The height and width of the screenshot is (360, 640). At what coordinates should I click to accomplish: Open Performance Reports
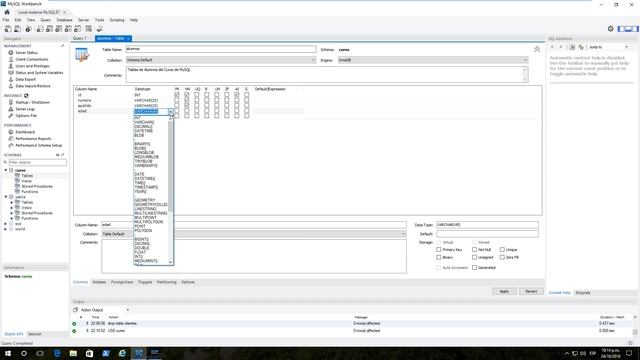[33, 139]
